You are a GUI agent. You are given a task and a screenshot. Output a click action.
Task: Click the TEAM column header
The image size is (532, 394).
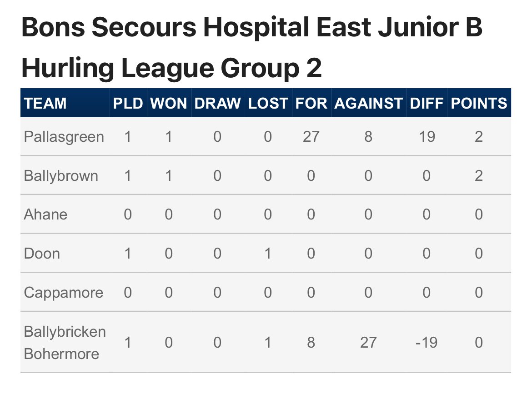45,104
